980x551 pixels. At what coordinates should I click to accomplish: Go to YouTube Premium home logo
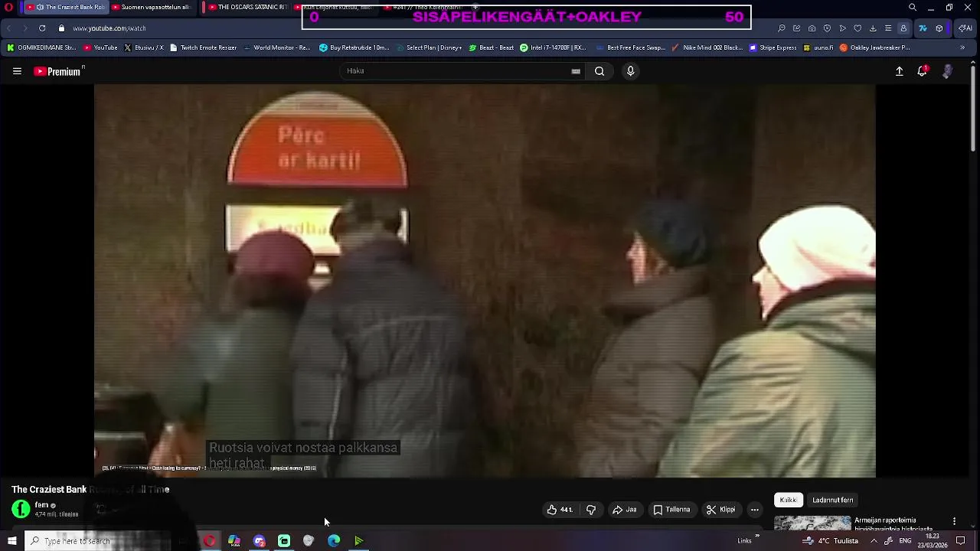pyautogui.click(x=58, y=71)
